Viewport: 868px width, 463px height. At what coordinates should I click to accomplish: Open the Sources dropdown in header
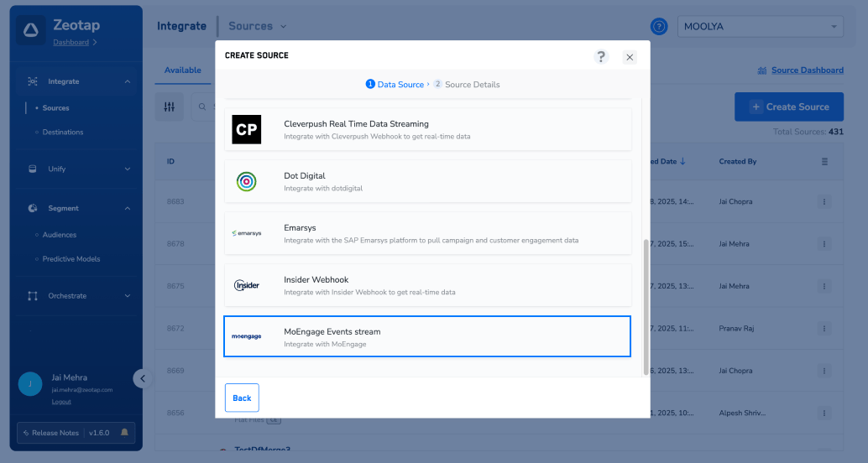click(258, 26)
